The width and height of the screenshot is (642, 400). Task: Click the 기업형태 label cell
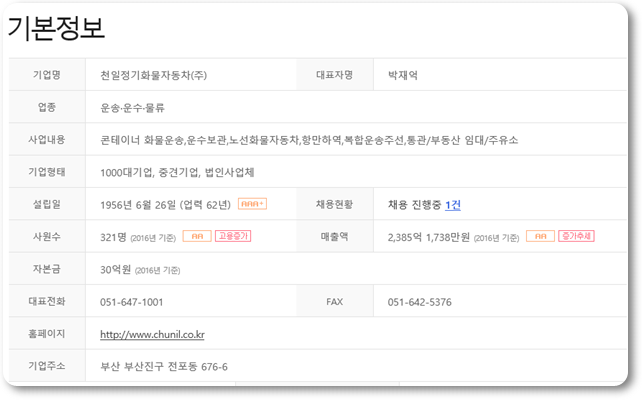[47, 172]
